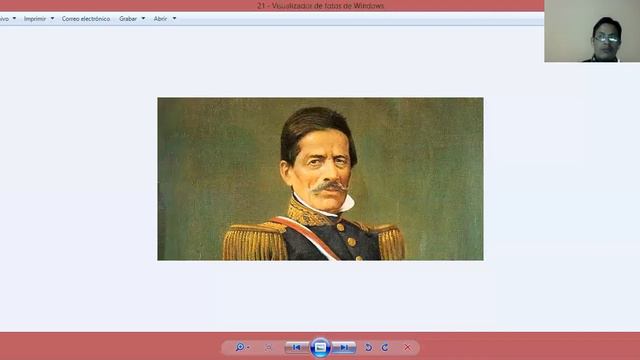Screen dimensions: 640x360
Task: Click the portrait painting image
Action: 320,179
